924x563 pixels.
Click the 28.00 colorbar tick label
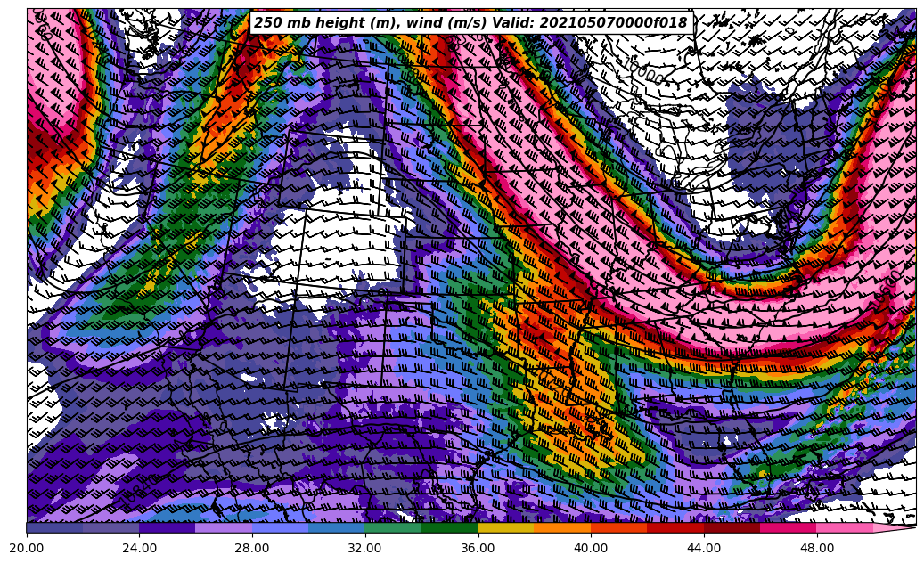[x=252, y=549]
